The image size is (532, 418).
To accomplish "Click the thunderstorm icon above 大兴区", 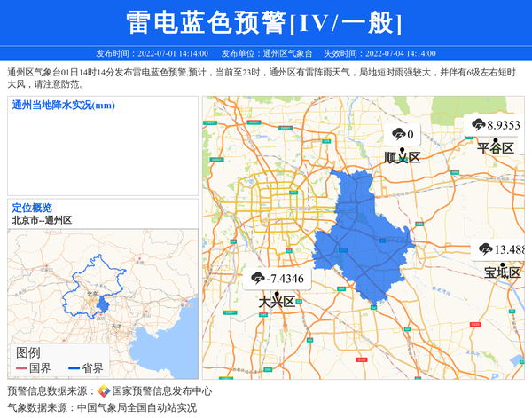I will coord(258,279).
